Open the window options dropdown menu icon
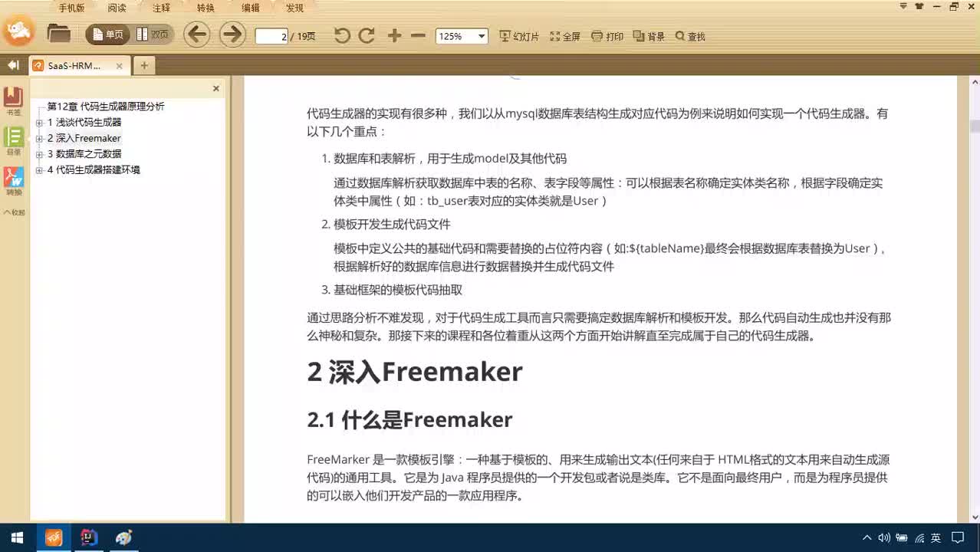The width and height of the screenshot is (980, 552). 903,6
